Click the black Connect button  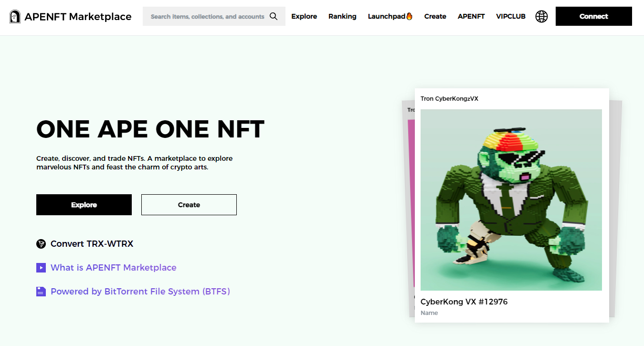coord(594,16)
